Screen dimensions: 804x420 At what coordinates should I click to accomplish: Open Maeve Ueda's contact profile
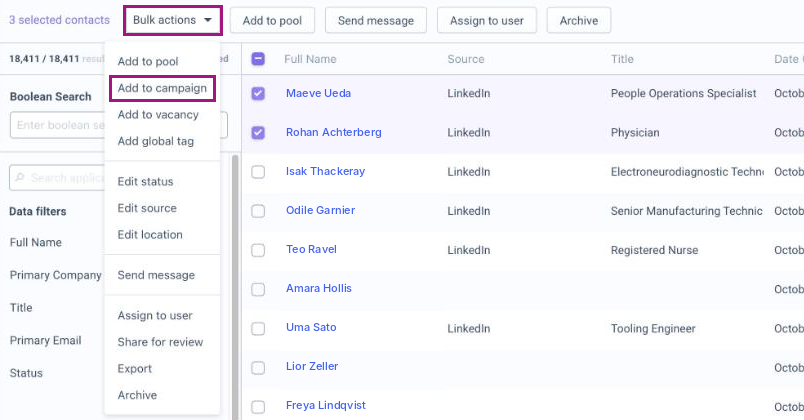[318, 93]
